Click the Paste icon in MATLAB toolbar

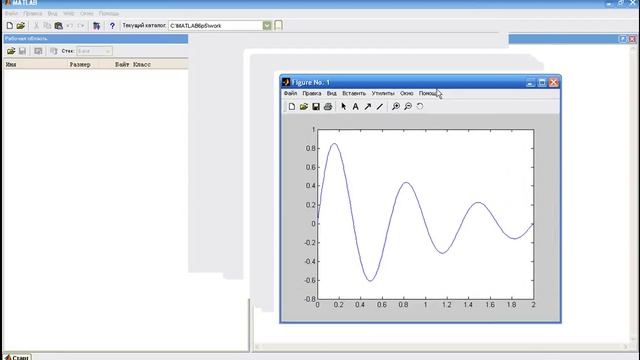point(58,26)
